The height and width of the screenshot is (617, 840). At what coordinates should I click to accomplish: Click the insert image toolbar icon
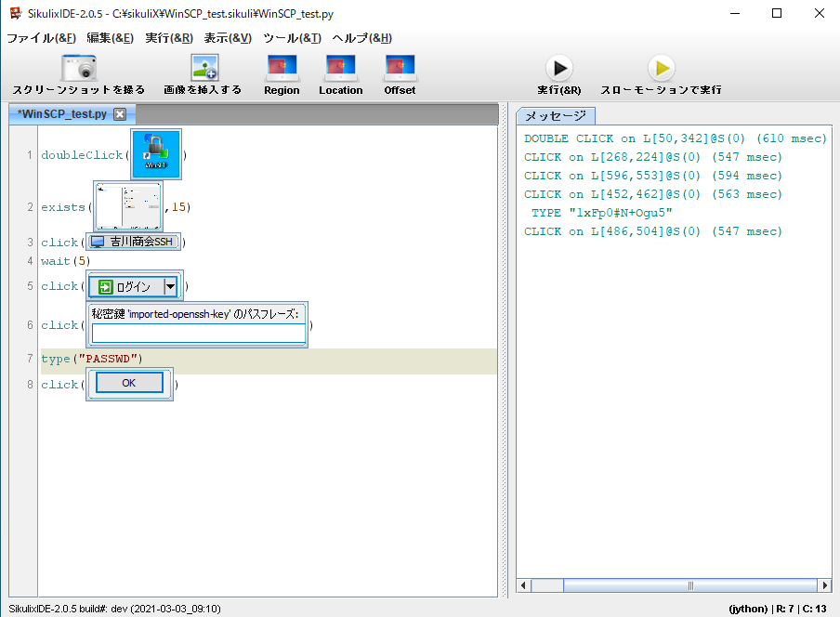[203, 69]
